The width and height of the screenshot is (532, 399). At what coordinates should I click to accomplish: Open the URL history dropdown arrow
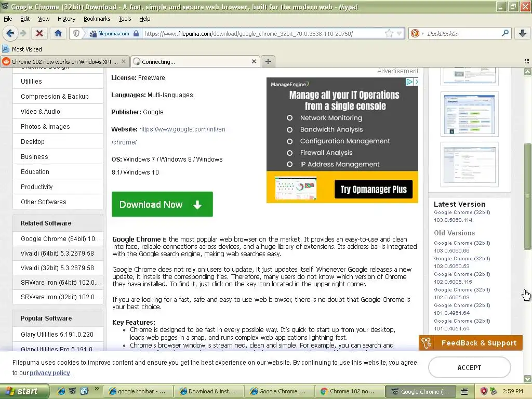(x=400, y=33)
